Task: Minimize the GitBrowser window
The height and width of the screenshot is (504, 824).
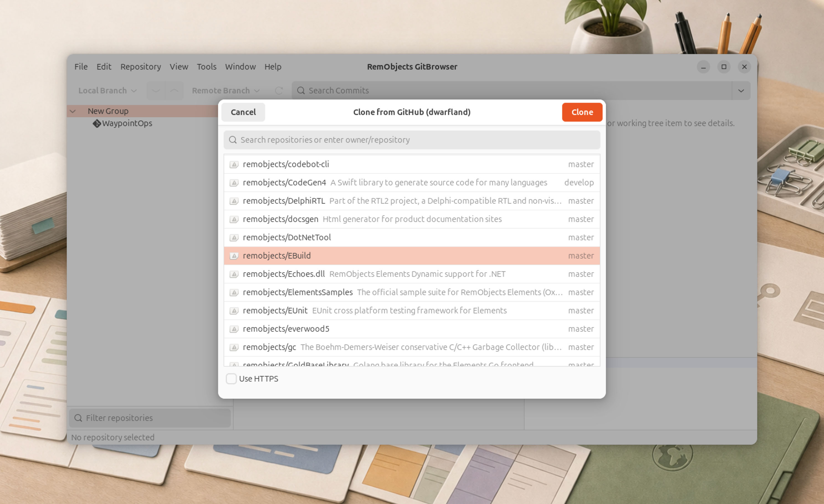Action: (x=703, y=67)
